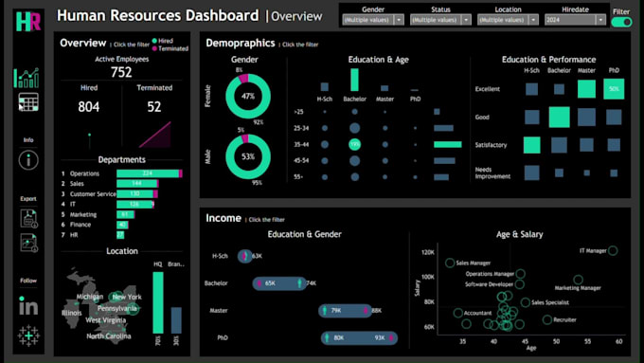Click the Marketing department bar
Screen dimensions: 644x363
[x=126, y=214]
